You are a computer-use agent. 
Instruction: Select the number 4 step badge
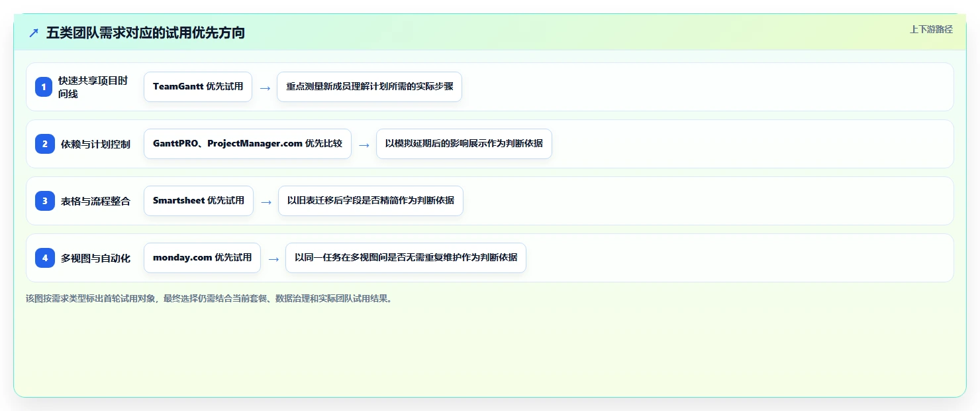click(x=45, y=258)
